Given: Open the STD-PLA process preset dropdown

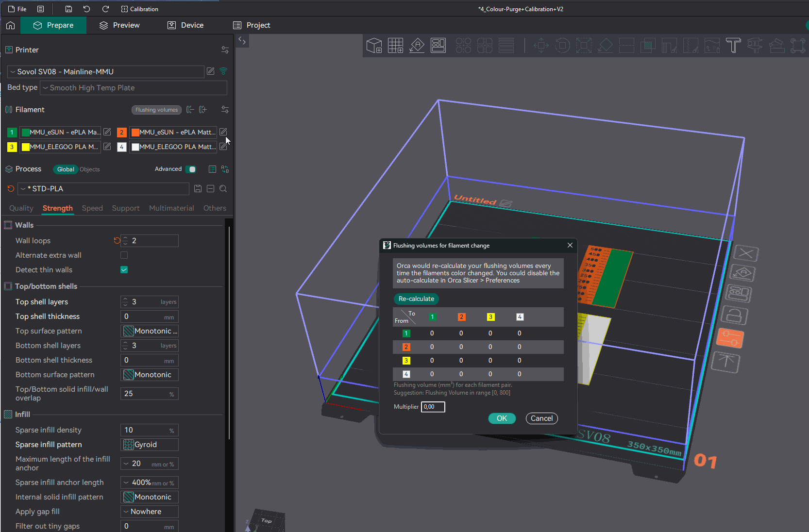Looking at the screenshot, I should [103, 189].
